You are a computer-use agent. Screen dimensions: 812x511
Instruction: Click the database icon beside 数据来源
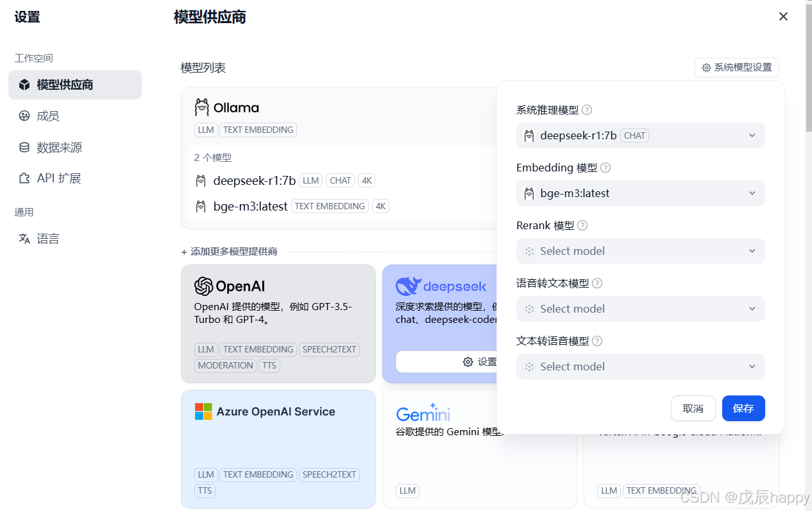point(24,148)
